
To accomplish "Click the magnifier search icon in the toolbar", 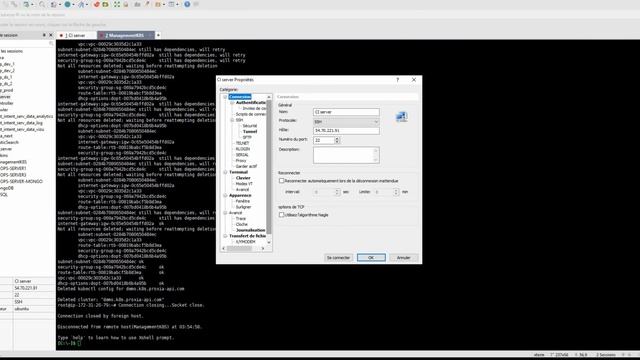I will (42, 4).
